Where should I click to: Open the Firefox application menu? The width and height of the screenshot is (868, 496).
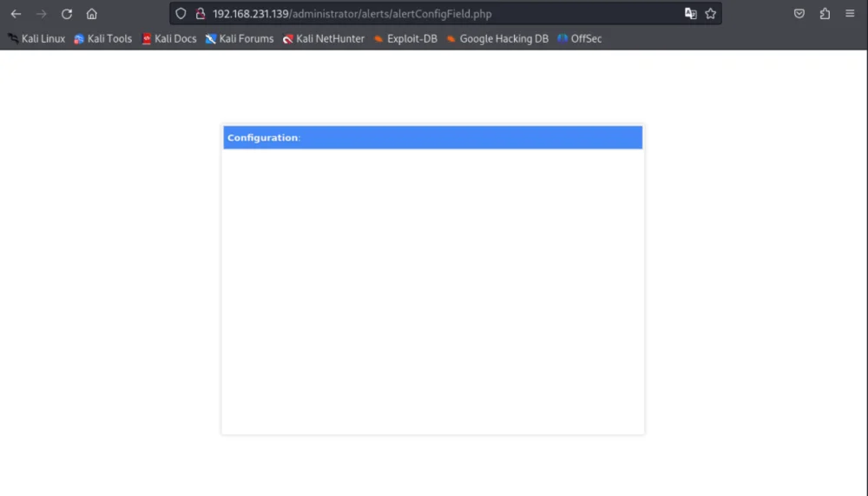[x=851, y=14]
